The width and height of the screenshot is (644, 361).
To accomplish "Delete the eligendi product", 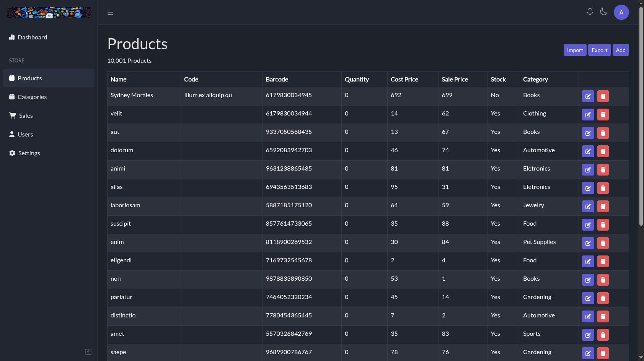I will [603, 262].
